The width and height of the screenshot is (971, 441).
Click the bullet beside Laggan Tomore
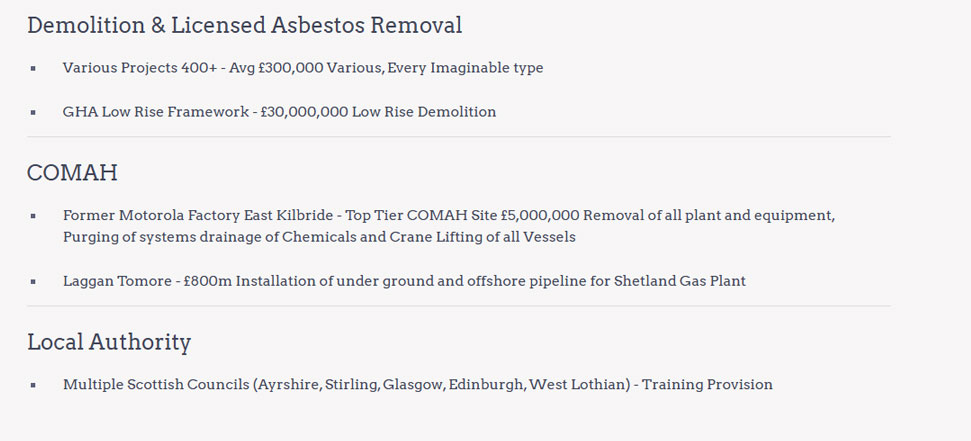(34, 282)
